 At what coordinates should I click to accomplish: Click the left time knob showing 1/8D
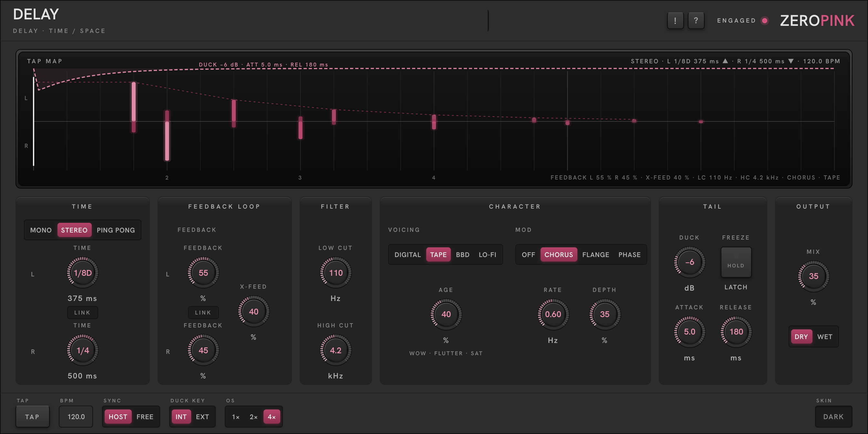pos(83,273)
